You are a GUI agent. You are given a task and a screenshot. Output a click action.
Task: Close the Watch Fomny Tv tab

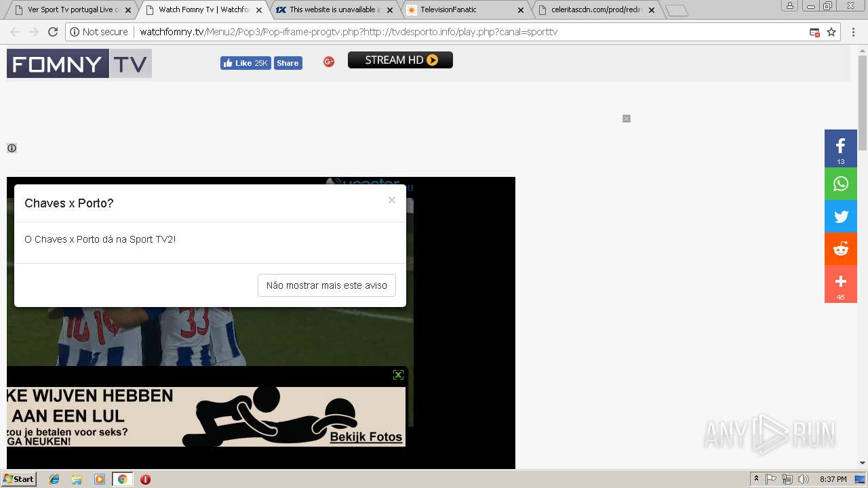pos(259,10)
